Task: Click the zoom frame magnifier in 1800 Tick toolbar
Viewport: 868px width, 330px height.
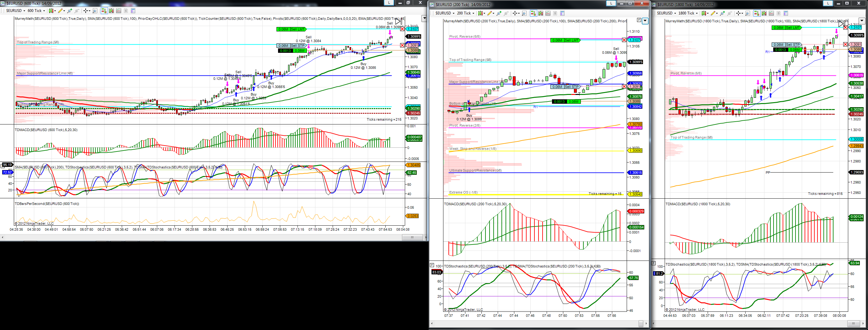Action: tap(747, 13)
